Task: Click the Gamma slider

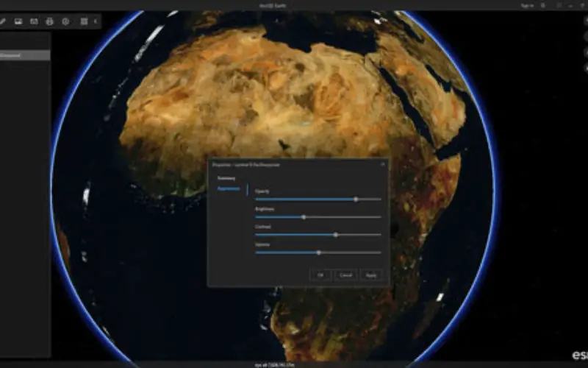Action: coord(318,252)
